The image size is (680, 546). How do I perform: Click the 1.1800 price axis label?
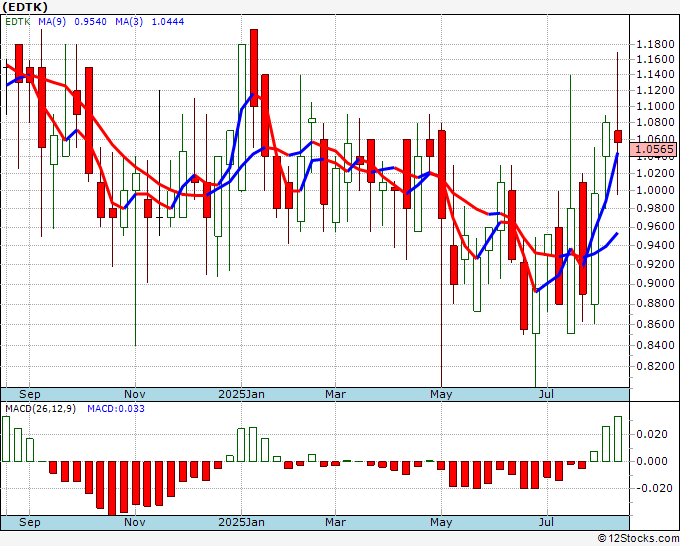pyautogui.click(x=655, y=44)
